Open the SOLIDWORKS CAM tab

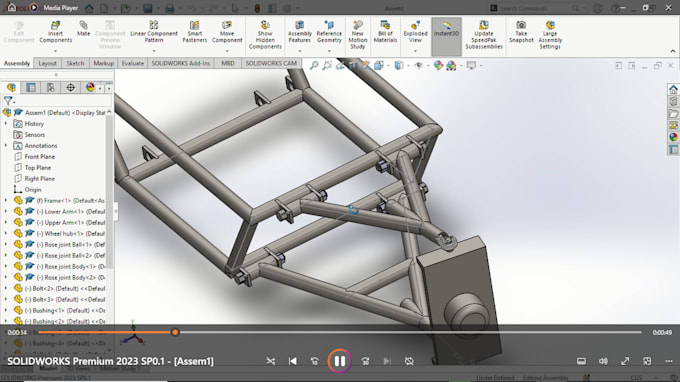pyautogui.click(x=271, y=63)
